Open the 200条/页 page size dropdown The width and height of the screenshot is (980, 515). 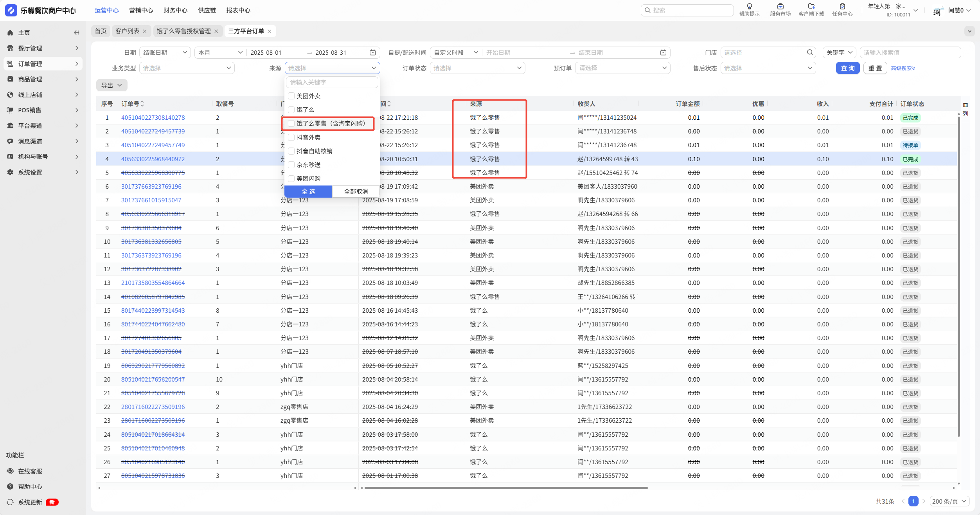pyautogui.click(x=949, y=501)
